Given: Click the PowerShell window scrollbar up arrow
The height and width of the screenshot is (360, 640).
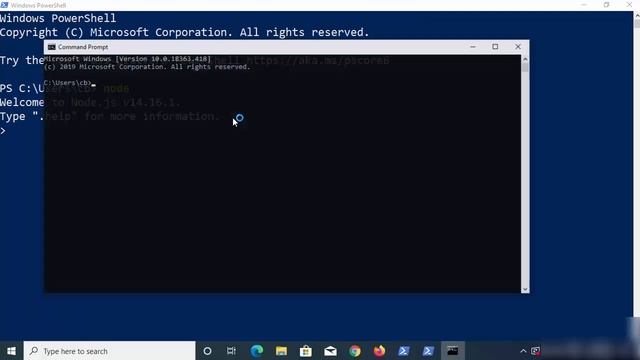Looking at the screenshot, I should 636,16.
